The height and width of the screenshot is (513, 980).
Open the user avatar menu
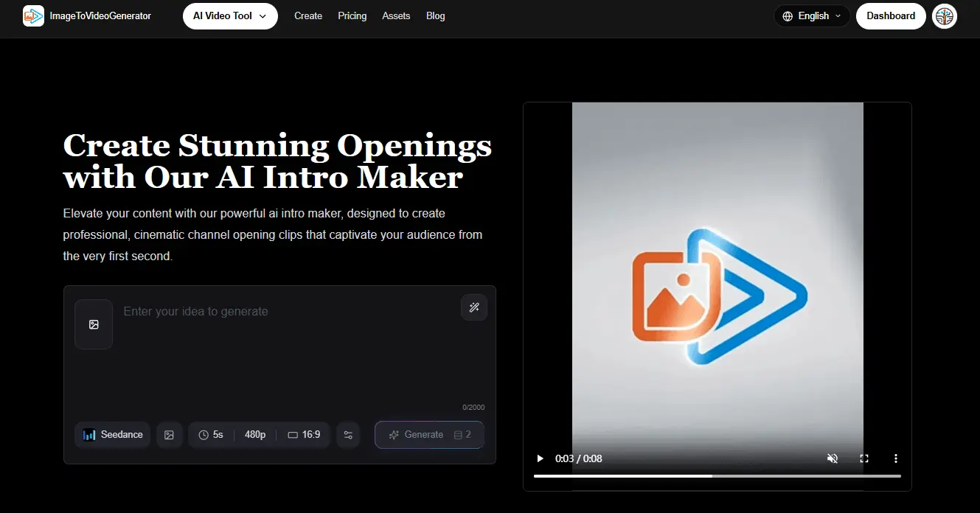pyautogui.click(x=945, y=15)
